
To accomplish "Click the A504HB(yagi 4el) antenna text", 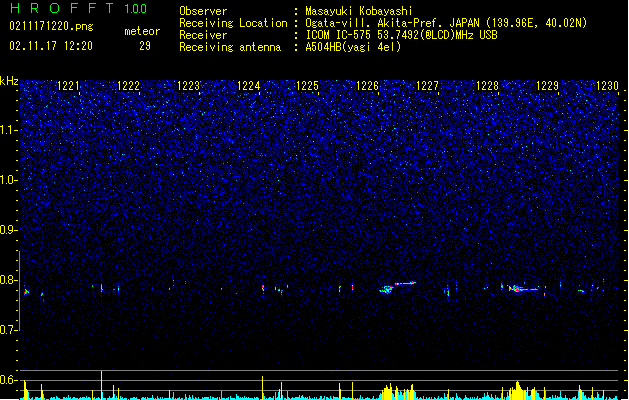I will (x=353, y=47).
